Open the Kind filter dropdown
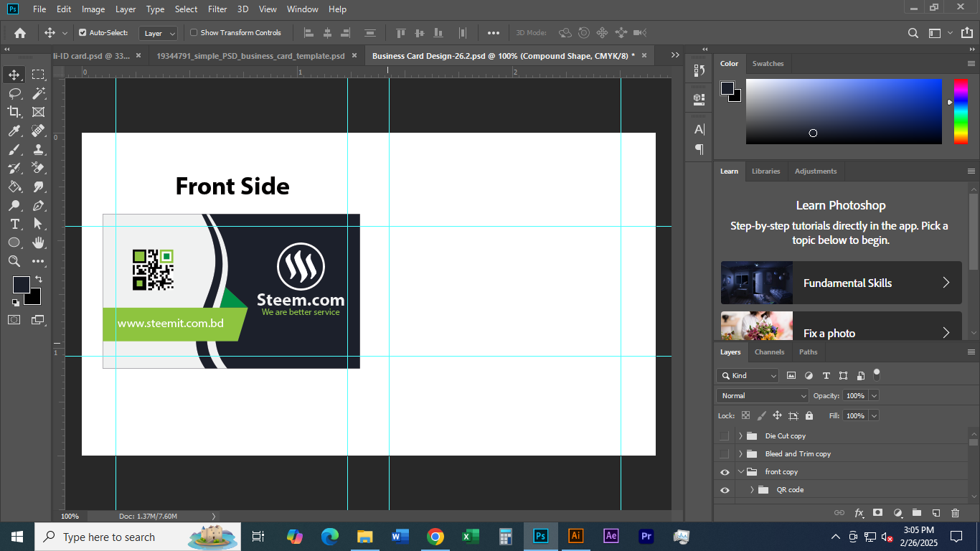The height and width of the screenshot is (551, 980). coord(748,375)
